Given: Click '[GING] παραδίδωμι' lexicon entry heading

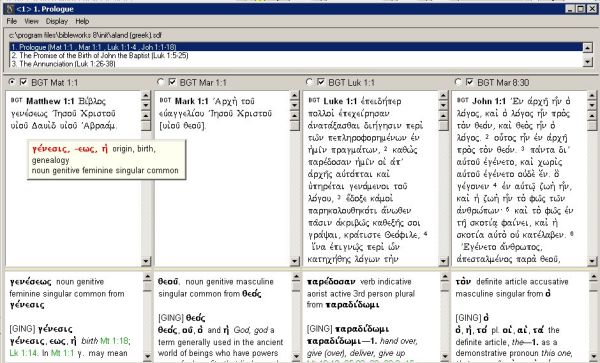Looking at the screenshot, I should [x=347, y=329].
